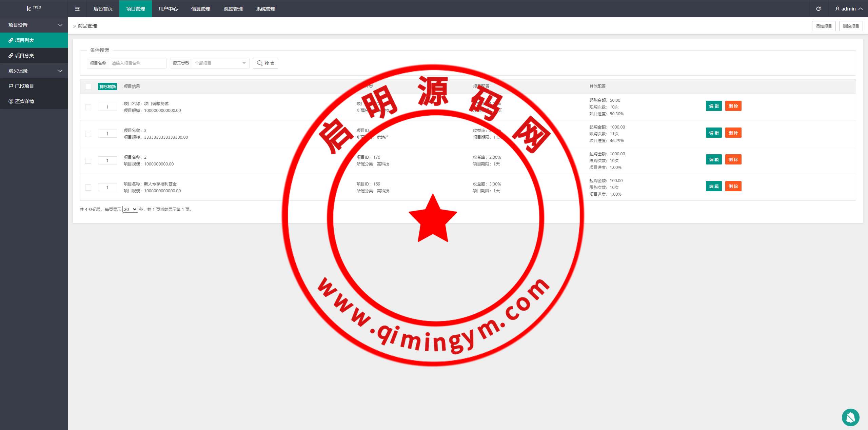
Task: Open the 系统管理 top menu
Action: pyautogui.click(x=265, y=9)
